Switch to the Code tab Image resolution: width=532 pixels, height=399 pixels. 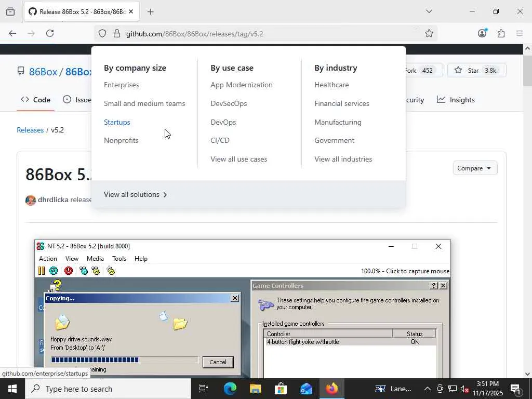36,100
